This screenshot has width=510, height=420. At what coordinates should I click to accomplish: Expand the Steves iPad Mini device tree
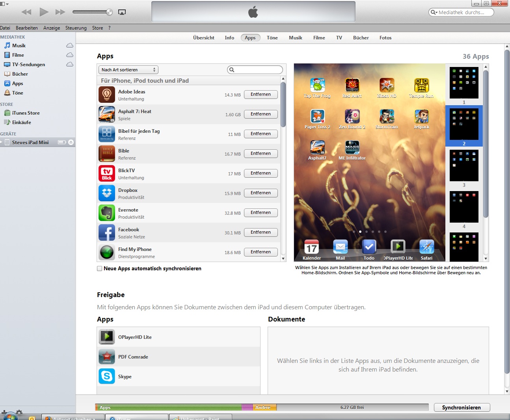coord(2,142)
